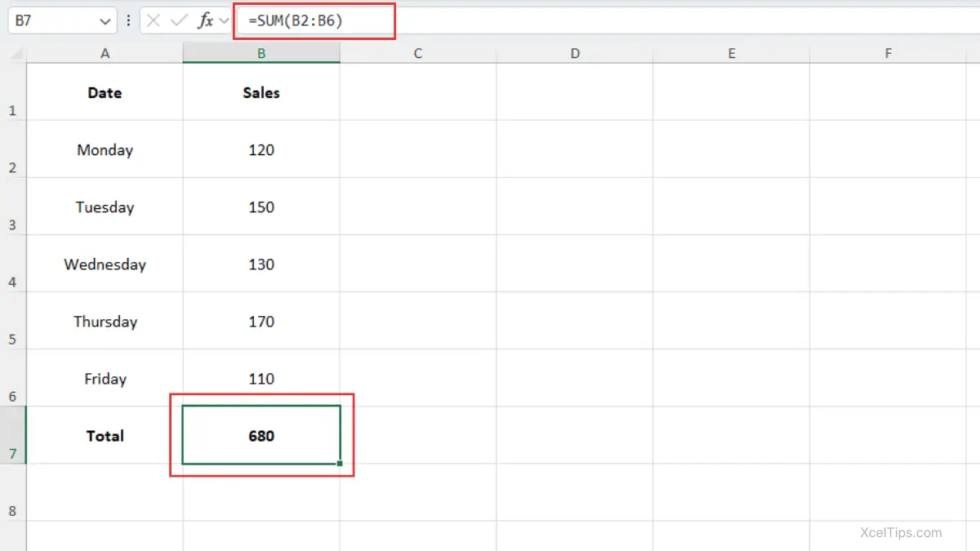The image size is (980, 551).
Task: Select row 3 header
Action: click(x=12, y=207)
